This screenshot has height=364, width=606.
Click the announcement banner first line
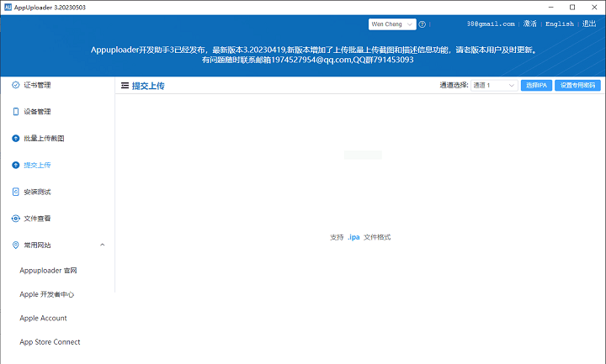pos(314,50)
